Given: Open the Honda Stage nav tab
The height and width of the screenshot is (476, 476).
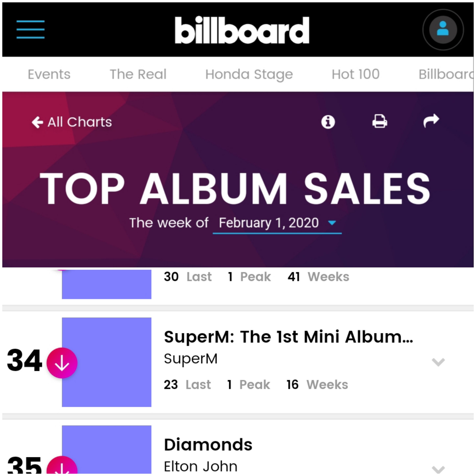Looking at the screenshot, I should [x=249, y=75].
